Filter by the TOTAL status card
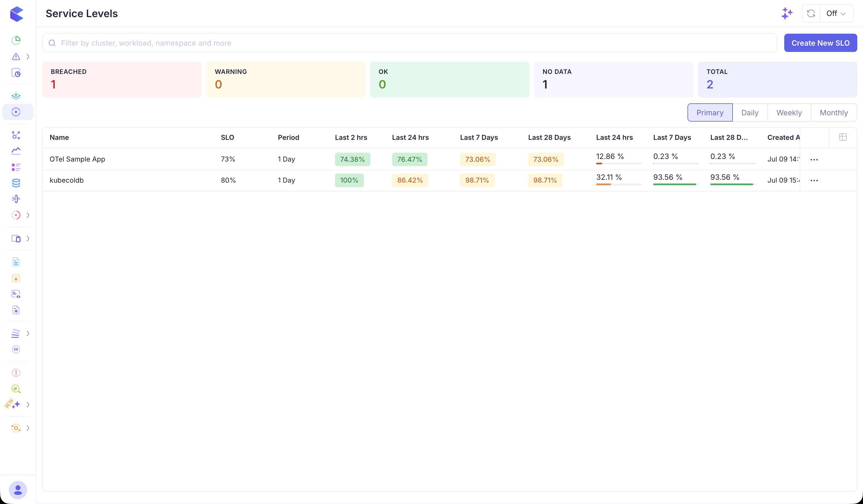This screenshot has height=504, width=863. [777, 79]
